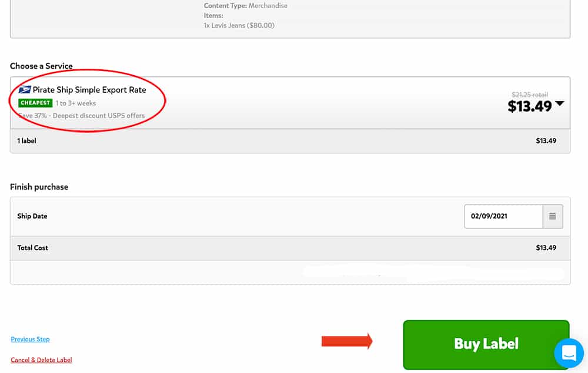Click the Ship Date label
The image size is (588, 373).
point(32,216)
